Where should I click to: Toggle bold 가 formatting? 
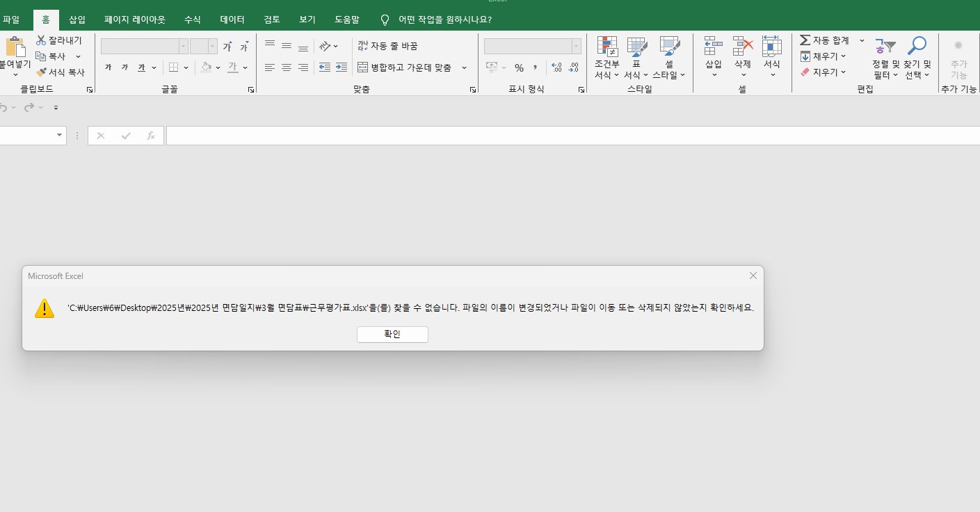[109, 67]
